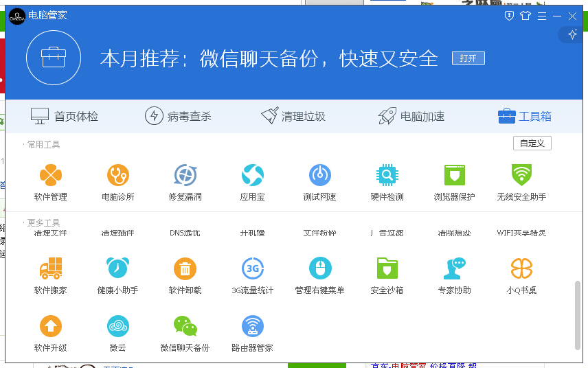Click the 自定义 customize button
The width and height of the screenshot is (588, 368).
[x=532, y=143]
